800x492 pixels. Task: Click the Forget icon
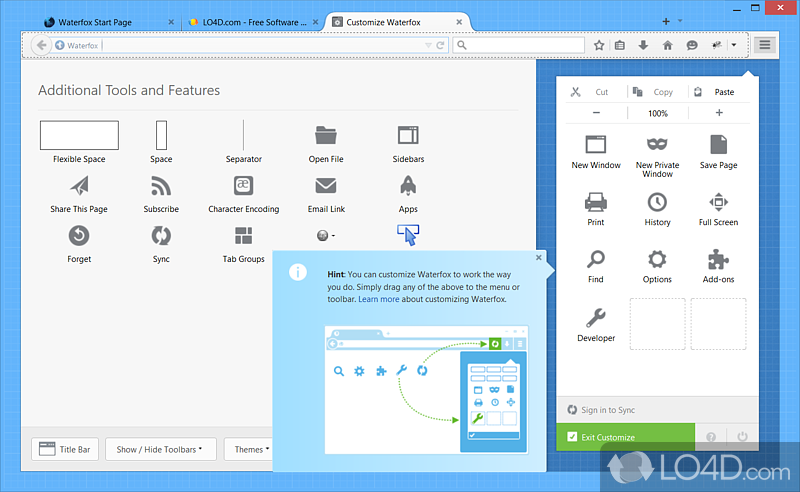[x=79, y=236]
